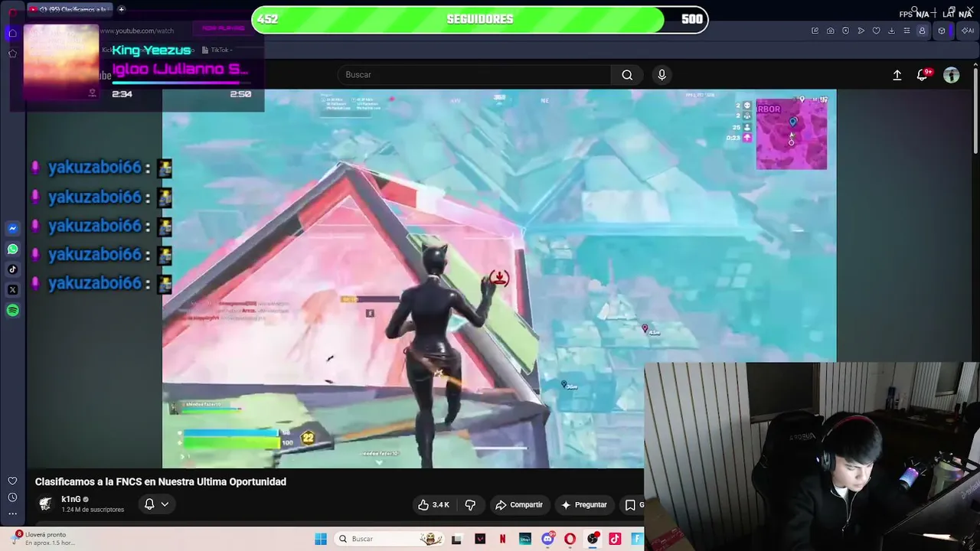Open TikTok from the browser sidebar

(x=12, y=269)
